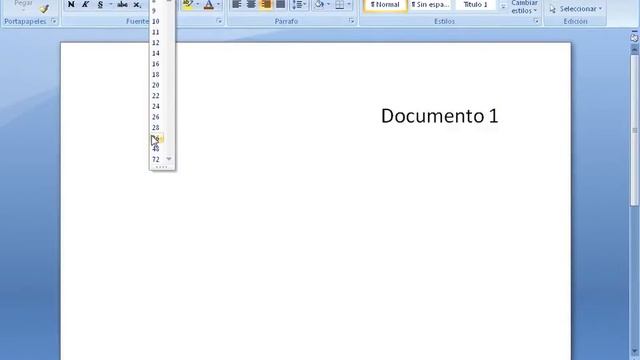Open the shading color dropdown arrow
The width and height of the screenshot is (640, 360).
329,4
